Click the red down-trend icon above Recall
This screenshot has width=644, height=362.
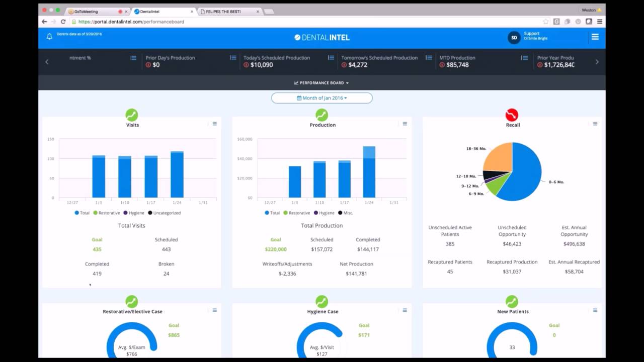coord(512,115)
